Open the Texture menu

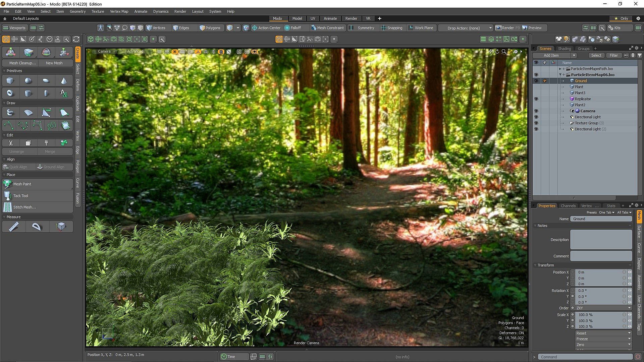coord(98,11)
